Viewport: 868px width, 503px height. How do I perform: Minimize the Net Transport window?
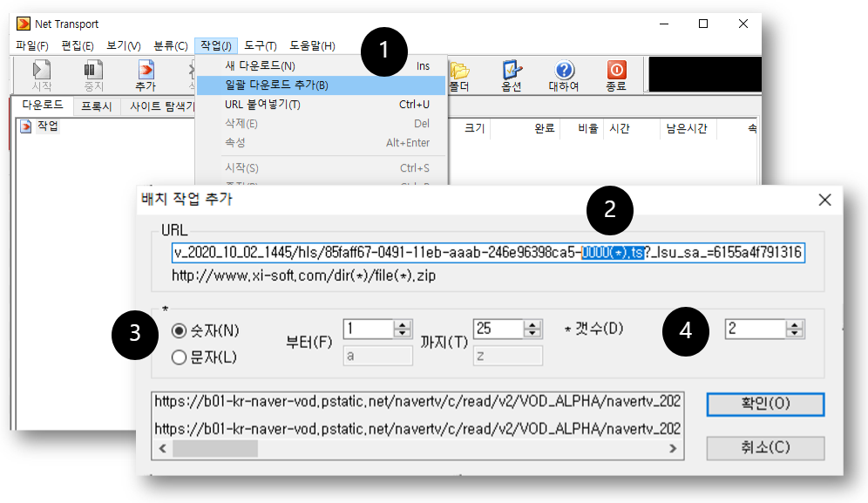664,24
